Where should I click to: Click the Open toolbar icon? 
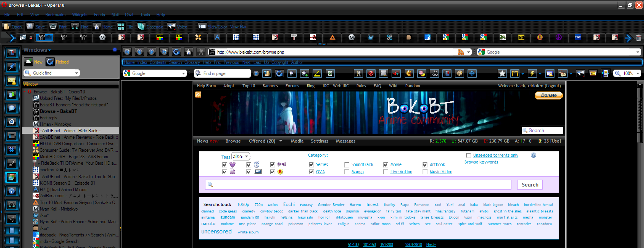7,26
